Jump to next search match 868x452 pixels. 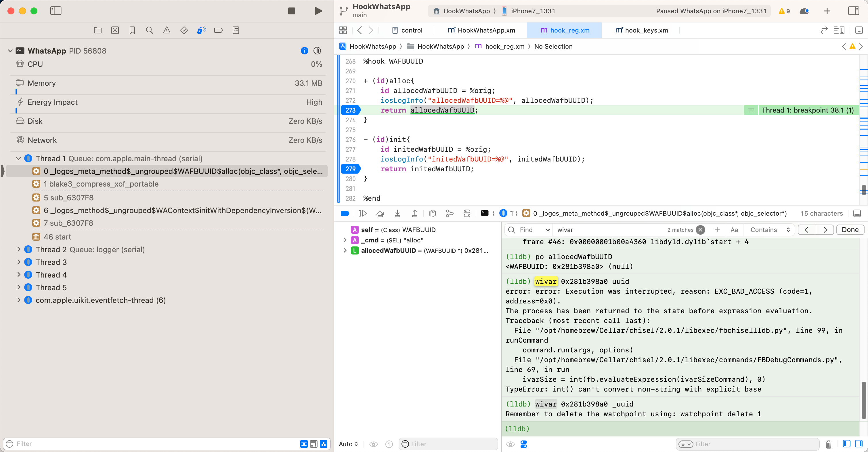click(x=825, y=230)
